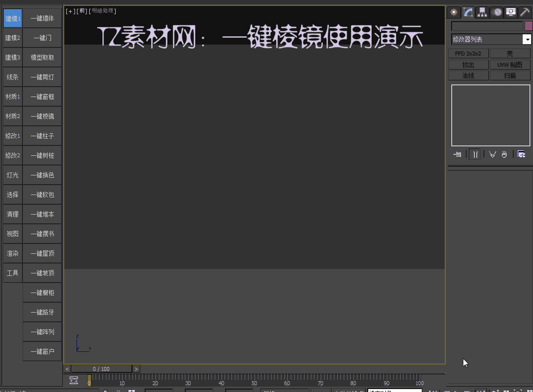Viewport: 533px width, 392px height.
Task: Run the 一键屋顶 tool
Action: point(42,253)
